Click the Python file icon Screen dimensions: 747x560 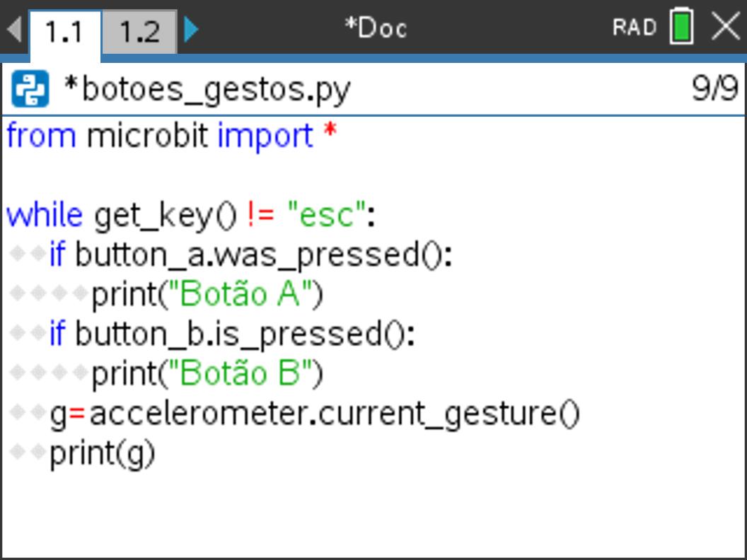pos(30,88)
